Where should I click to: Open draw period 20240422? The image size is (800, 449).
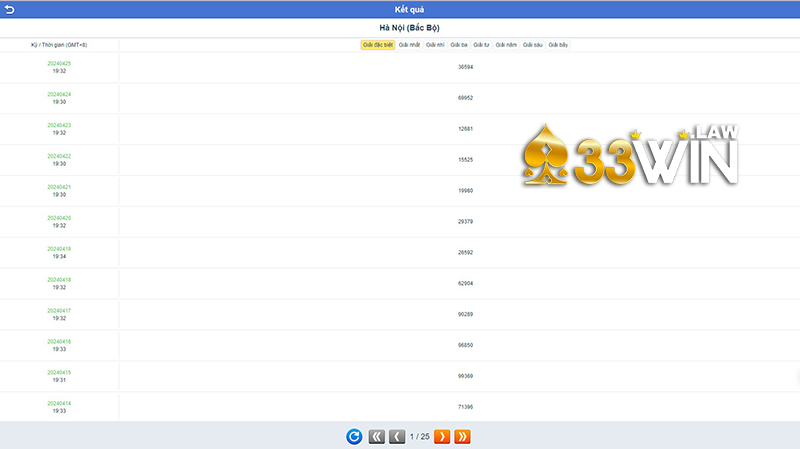click(x=59, y=156)
